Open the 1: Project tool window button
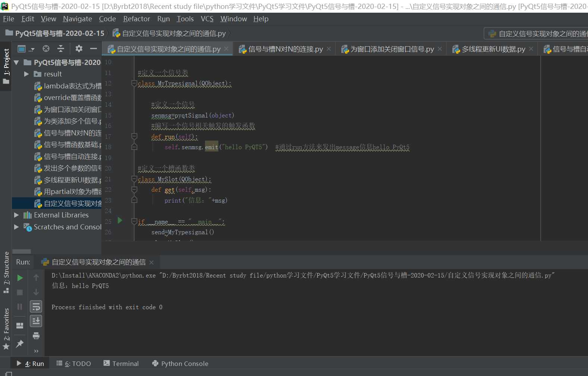Image resolution: width=588 pixels, height=376 pixels. [6, 66]
